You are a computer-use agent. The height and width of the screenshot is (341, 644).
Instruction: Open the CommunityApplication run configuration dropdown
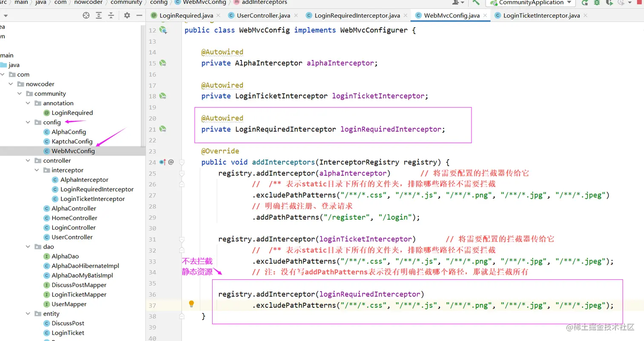pos(530,2)
